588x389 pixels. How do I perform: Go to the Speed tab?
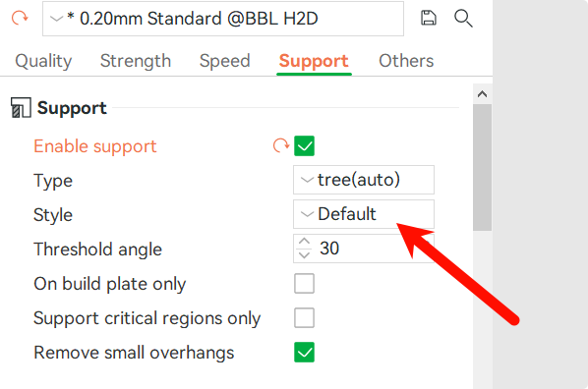[x=224, y=61]
